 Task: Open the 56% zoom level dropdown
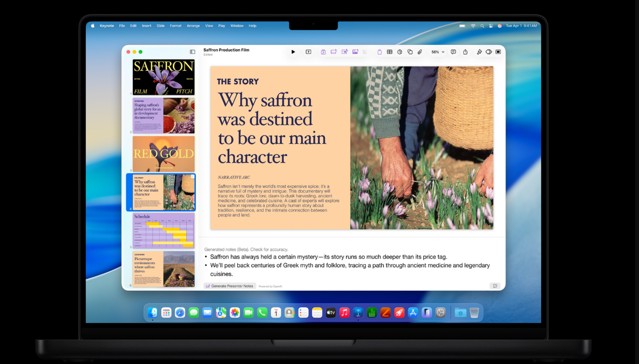point(436,52)
